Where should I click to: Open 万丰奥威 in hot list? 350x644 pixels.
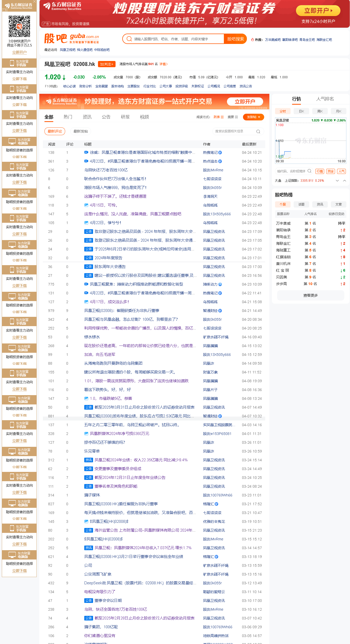pyautogui.click(x=283, y=223)
